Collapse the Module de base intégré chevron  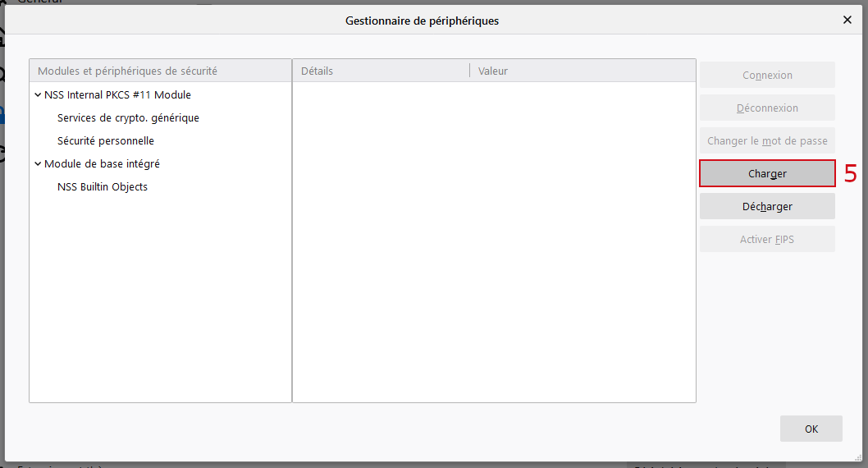click(x=38, y=164)
